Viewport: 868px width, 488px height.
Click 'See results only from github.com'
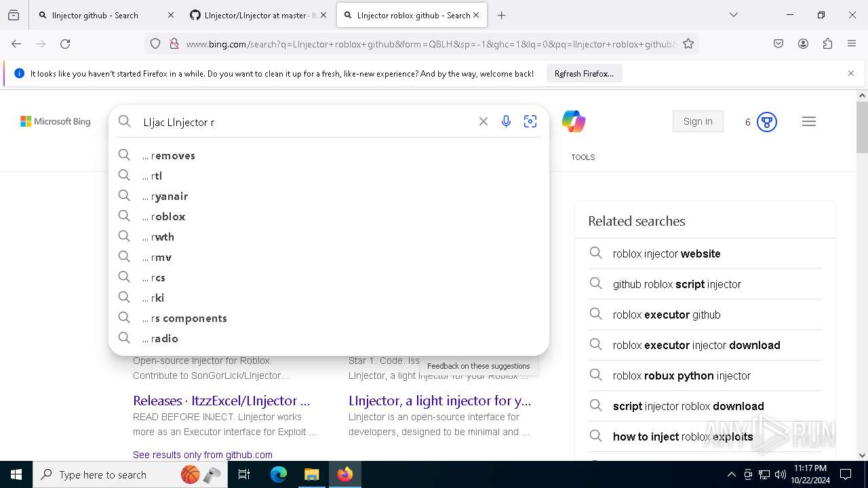(203, 455)
